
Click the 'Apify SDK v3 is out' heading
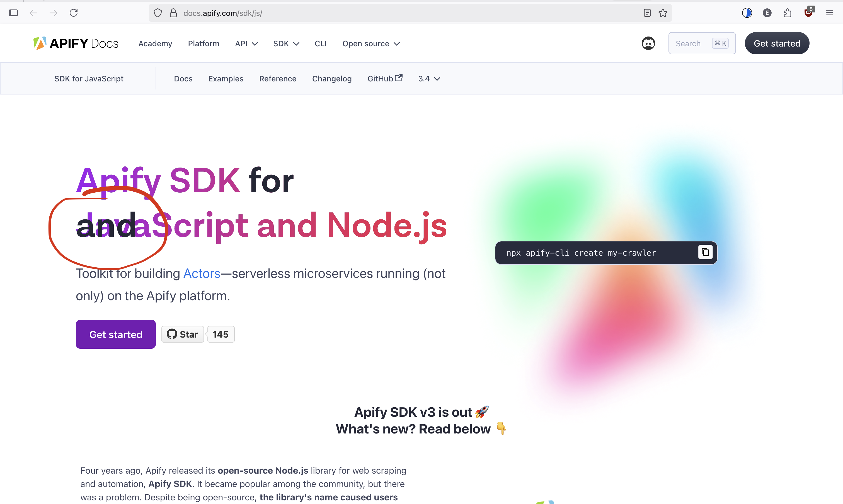point(421,412)
